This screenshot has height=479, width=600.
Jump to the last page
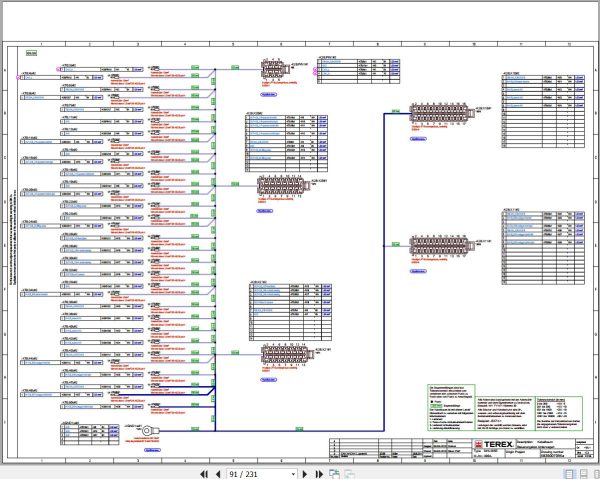pyautogui.click(x=319, y=474)
